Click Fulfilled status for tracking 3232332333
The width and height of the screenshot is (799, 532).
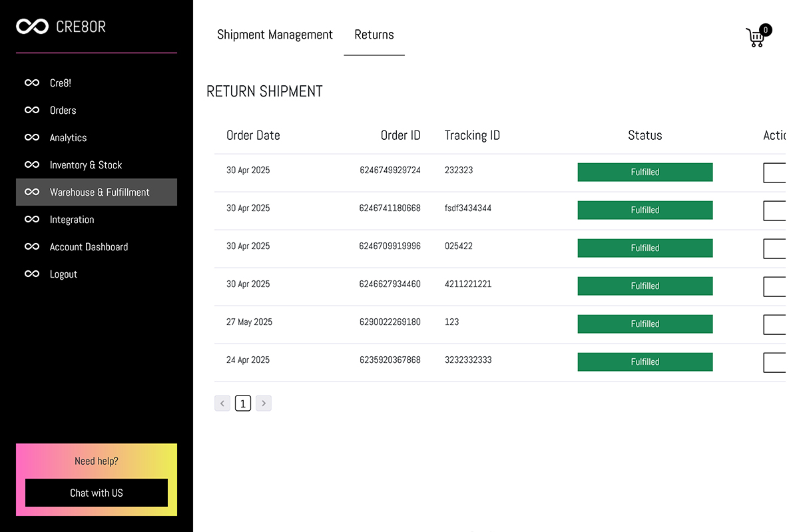(x=645, y=362)
